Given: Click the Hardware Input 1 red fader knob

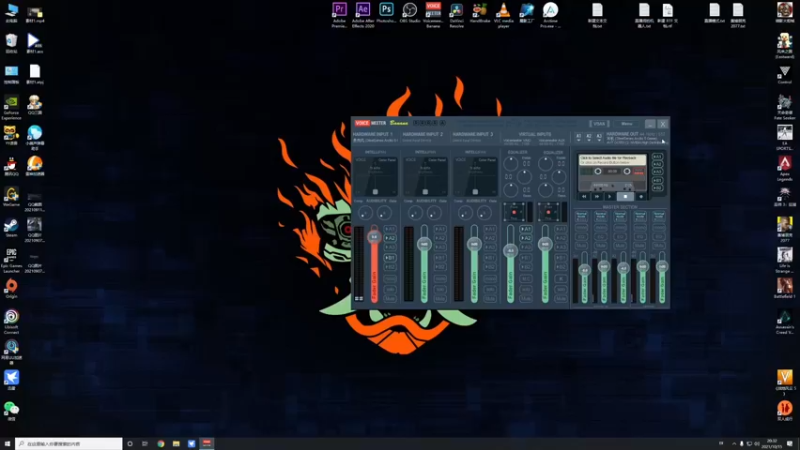Looking at the screenshot, I should (x=374, y=237).
